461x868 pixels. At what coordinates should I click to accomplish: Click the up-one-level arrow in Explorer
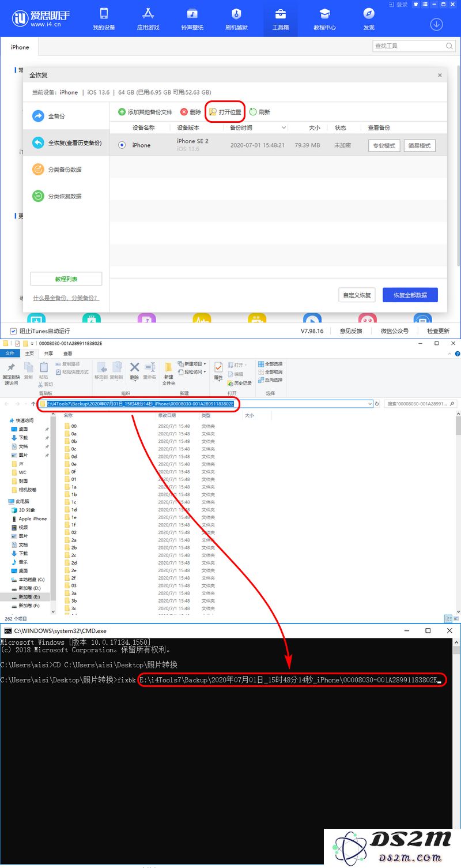click(x=34, y=404)
